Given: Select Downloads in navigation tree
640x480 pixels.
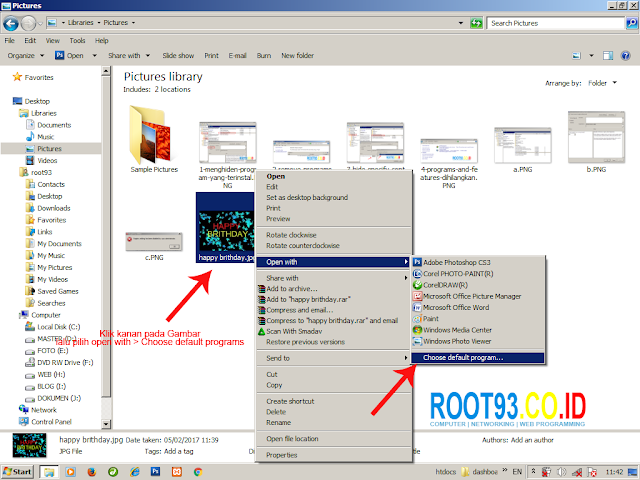Looking at the screenshot, I should tap(53, 208).
